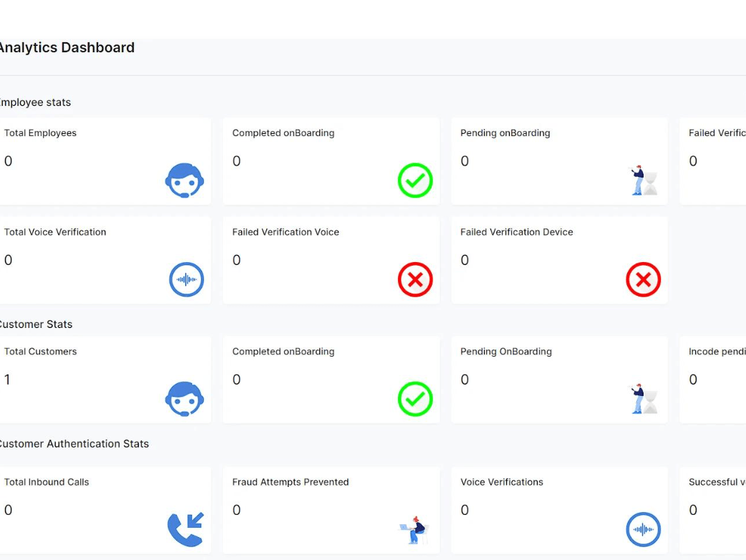Click the Total Voice Verification waveform icon
The width and height of the screenshot is (746, 560).
tap(186, 279)
